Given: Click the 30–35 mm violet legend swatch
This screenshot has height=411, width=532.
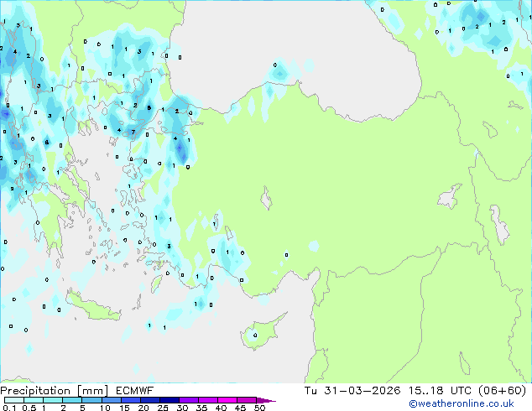Looking at the screenshot, I should [188, 400].
